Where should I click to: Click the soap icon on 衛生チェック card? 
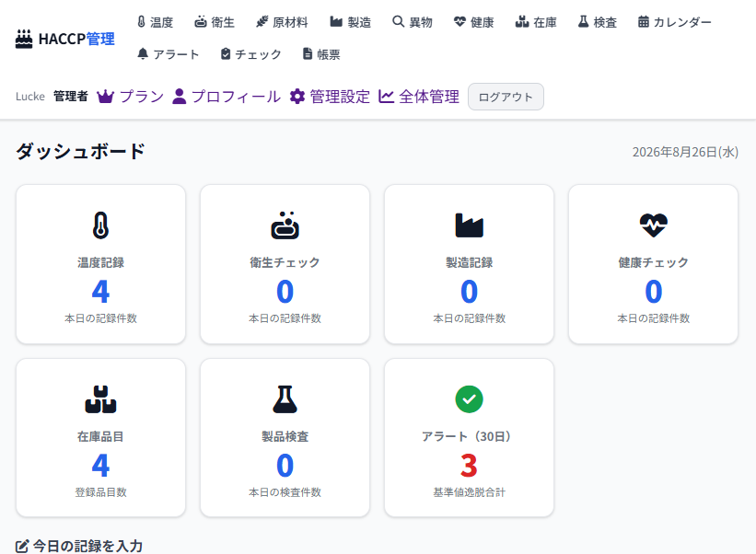coord(285,225)
